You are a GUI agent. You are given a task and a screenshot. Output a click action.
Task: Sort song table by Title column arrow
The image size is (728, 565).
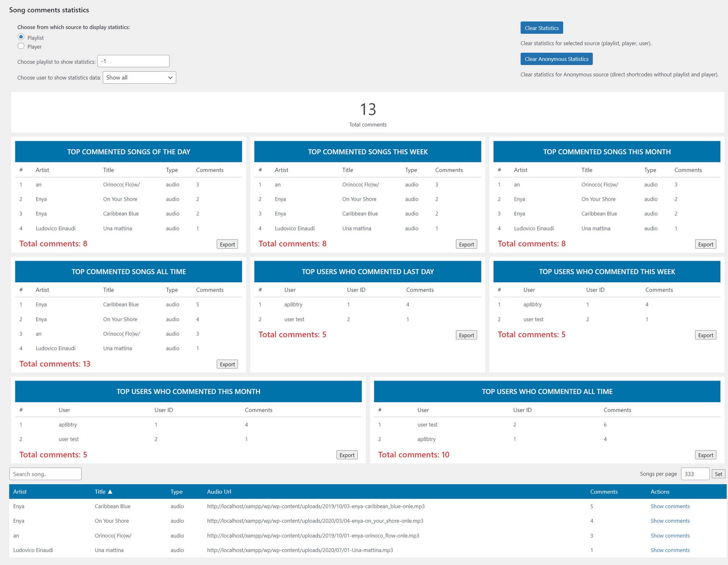coord(110,492)
